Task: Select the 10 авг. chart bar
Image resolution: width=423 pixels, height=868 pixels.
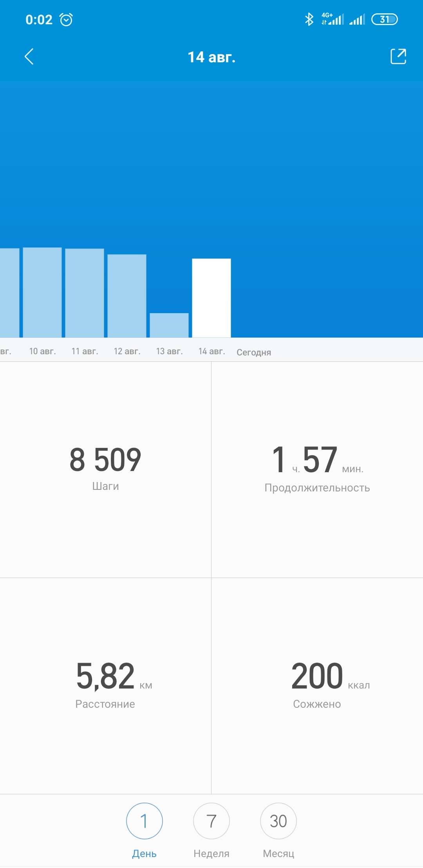Action: [42, 292]
